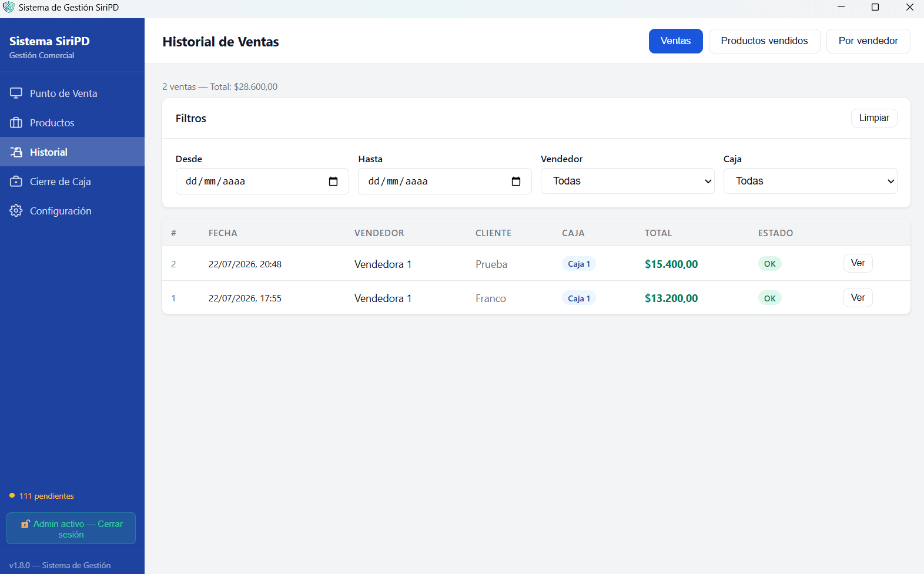Click Caja 1 badge in Prueba row

(579, 264)
